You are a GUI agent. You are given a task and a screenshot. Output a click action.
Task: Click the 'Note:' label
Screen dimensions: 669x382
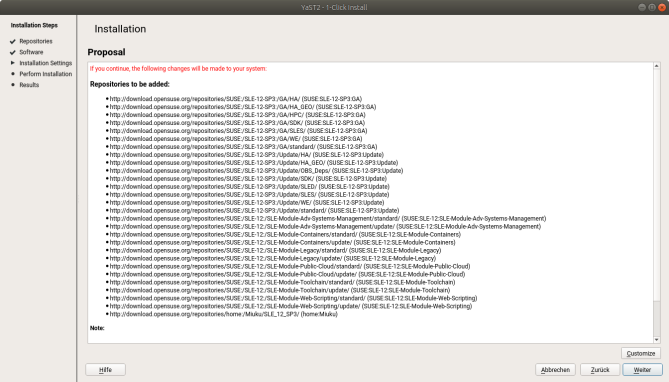[97, 328]
